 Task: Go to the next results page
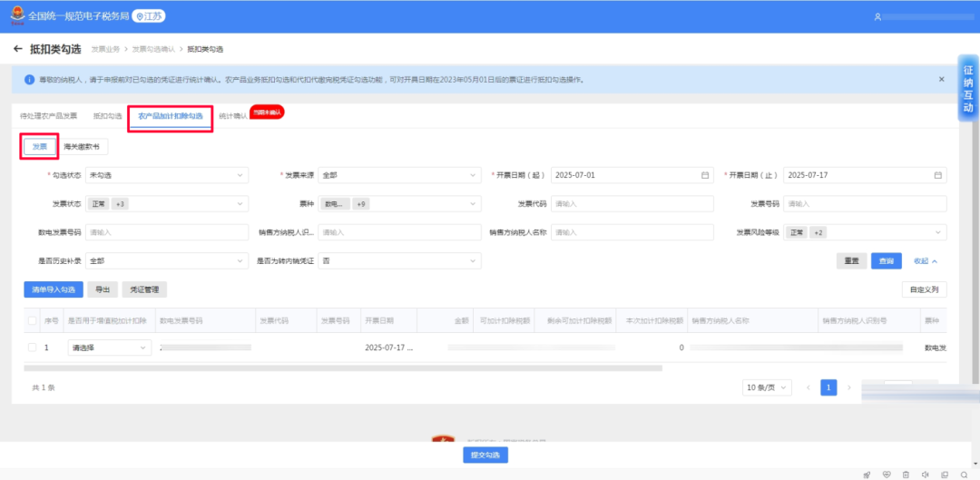[x=848, y=387]
